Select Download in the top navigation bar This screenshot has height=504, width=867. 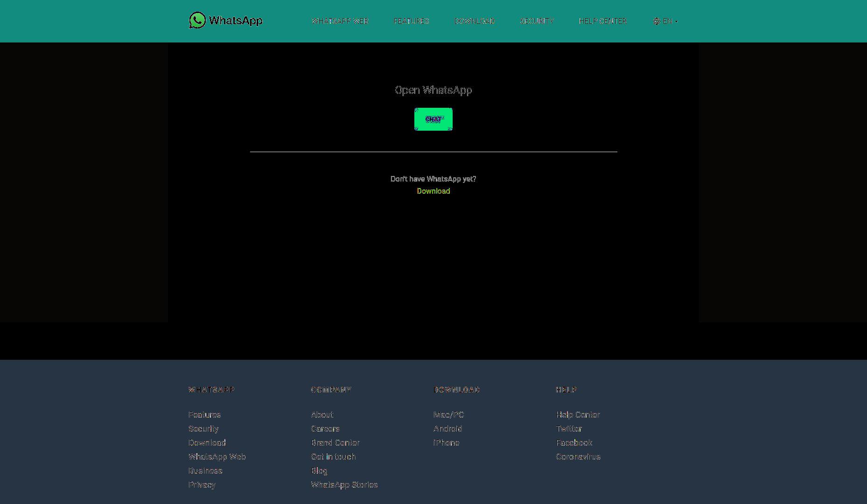475,21
